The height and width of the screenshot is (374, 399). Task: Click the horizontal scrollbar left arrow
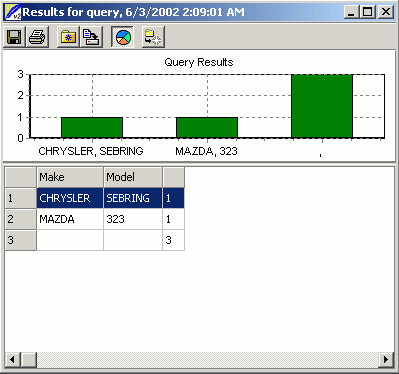coord(13,360)
